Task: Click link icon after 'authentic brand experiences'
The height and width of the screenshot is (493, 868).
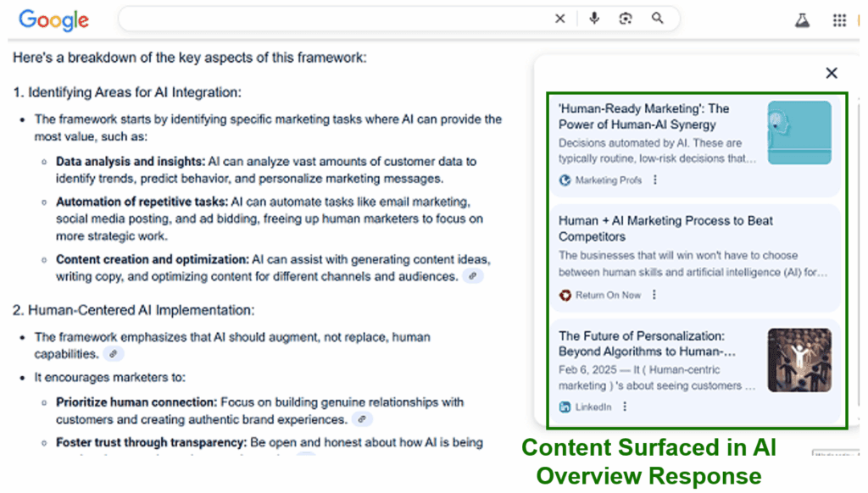Action: click(x=362, y=419)
